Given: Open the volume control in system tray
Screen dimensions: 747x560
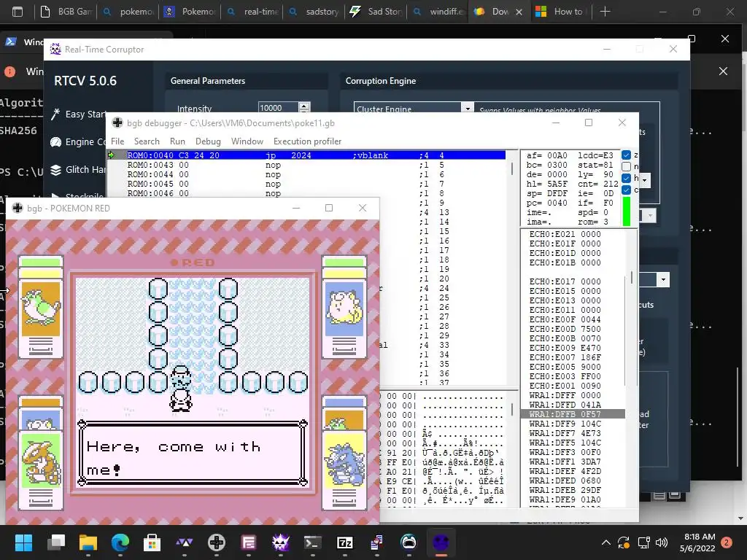Looking at the screenshot, I should [661, 542].
